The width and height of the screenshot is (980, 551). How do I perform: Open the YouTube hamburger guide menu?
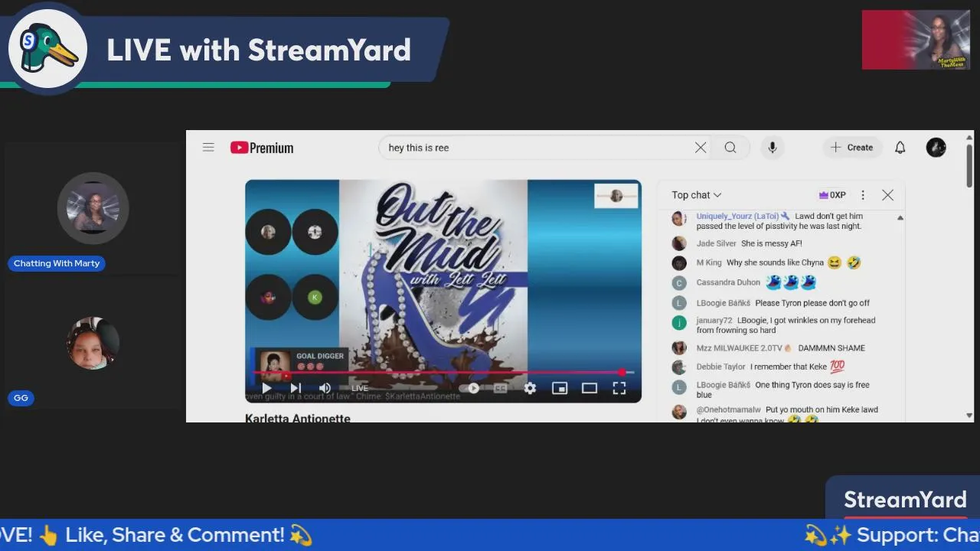(208, 148)
